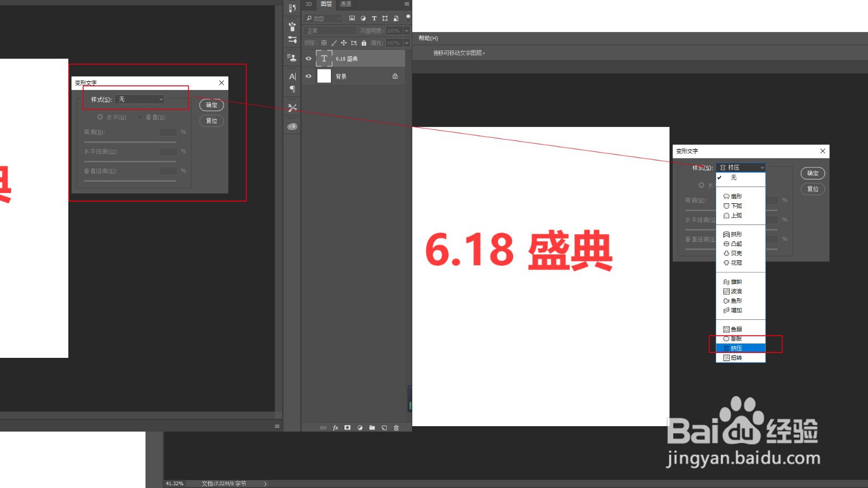
Task: Select the Clone Stamp tool in the toolbar
Action: coord(292,59)
